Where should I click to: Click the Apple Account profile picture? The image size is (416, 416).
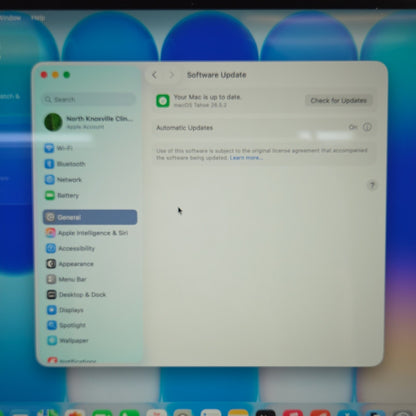pyautogui.click(x=53, y=122)
